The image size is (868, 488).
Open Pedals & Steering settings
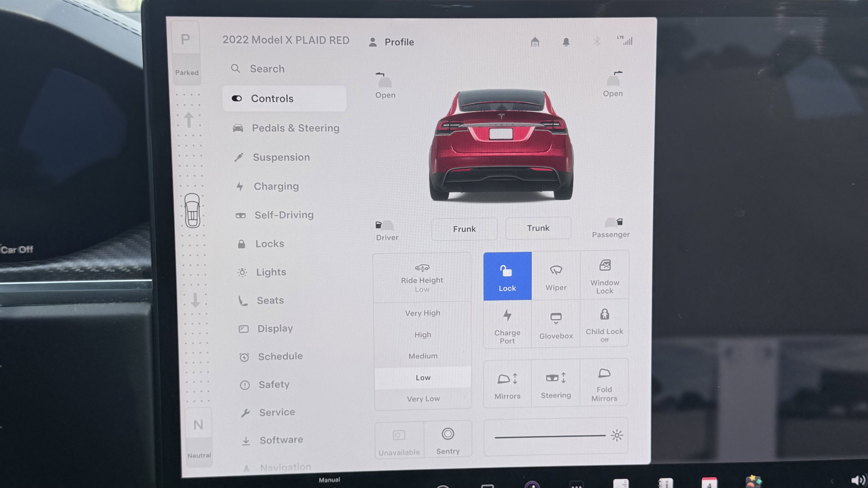(x=286, y=128)
